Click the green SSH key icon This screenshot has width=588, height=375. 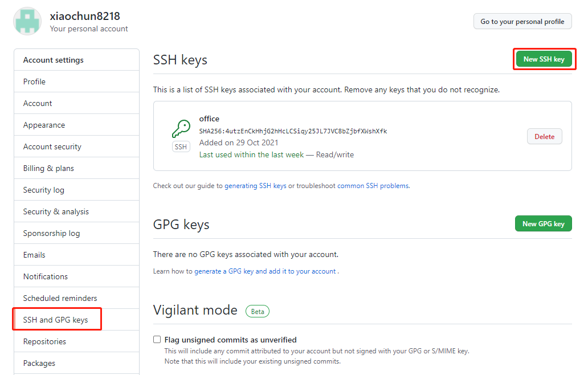tap(181, 129)
